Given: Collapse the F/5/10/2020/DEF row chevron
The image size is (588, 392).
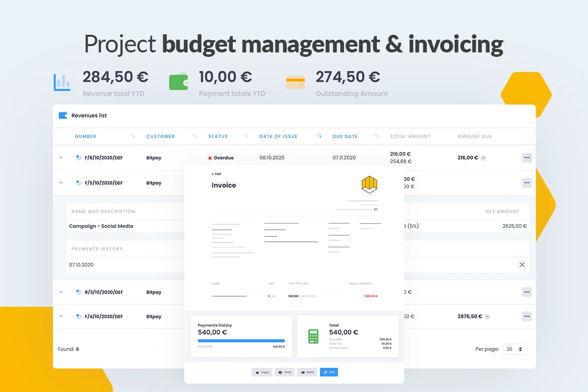Looking at the screenshot, I should click(x=61, y=183).
